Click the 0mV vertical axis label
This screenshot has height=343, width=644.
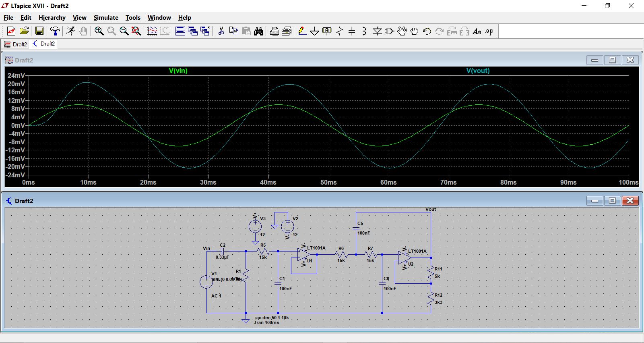pos(18,125)
